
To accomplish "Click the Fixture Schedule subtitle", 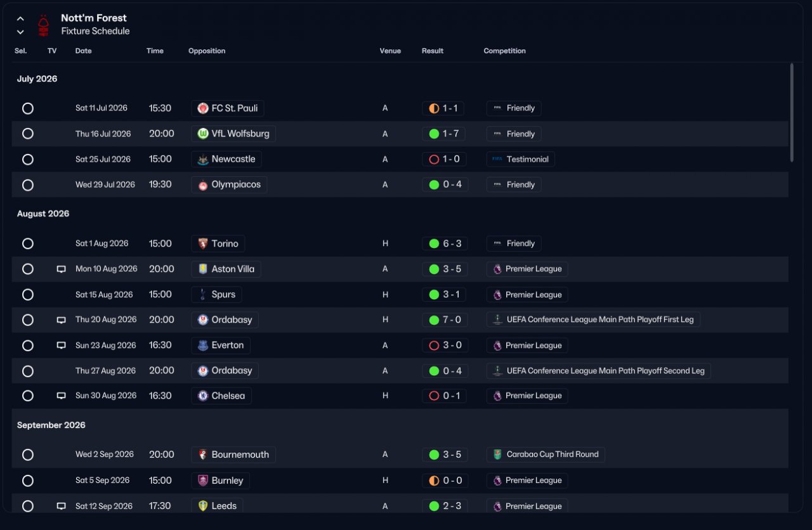I will (x=95, y=31).
